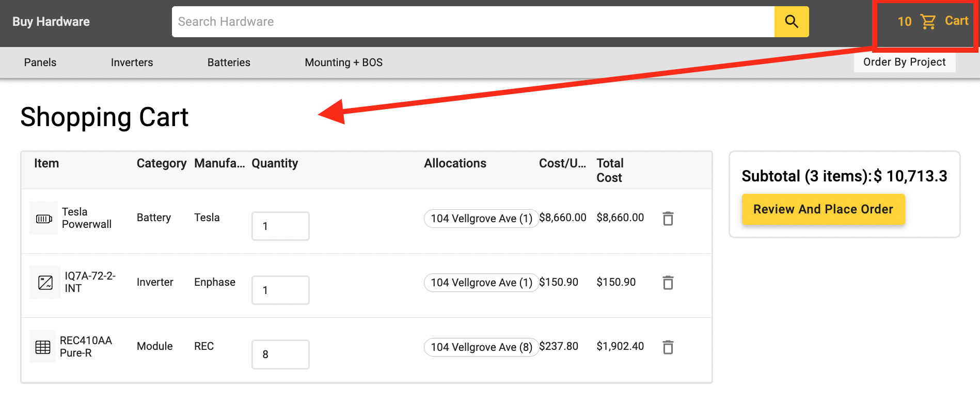Viewport: 980px width, 400px height.
Task: Click the IQ7A-72-2-INT item name
Action: click(x=90, y=282)
